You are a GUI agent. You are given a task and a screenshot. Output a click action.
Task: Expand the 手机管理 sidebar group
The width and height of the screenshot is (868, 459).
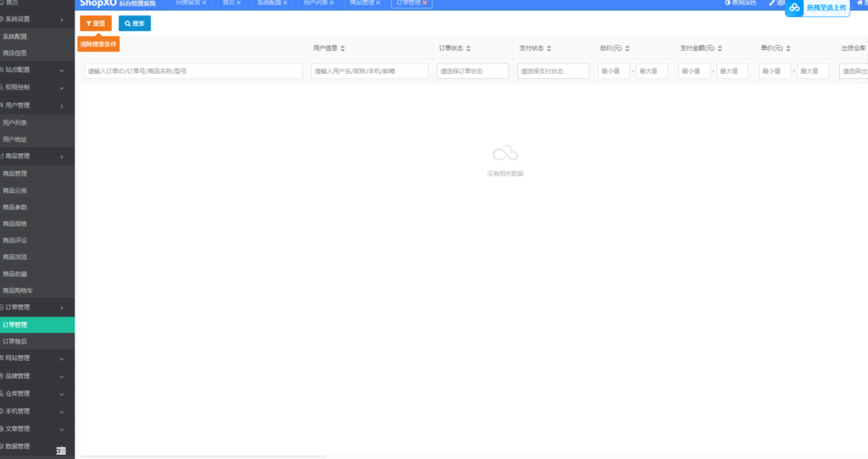tap(37, 412)
